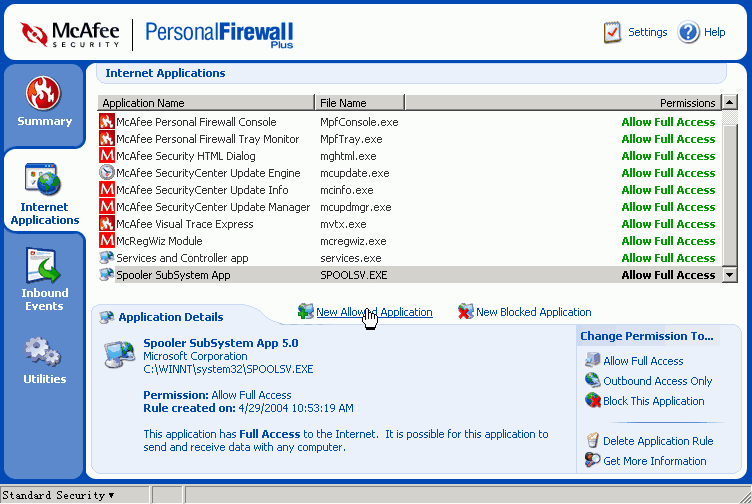Click the New Allowed Application link
The height and width of the screenshot is (504, 752).
tap(374, 312)
